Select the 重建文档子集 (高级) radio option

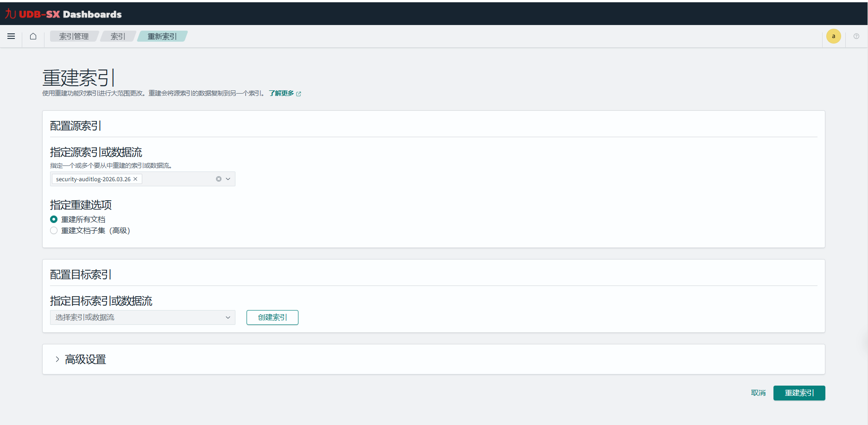[x=54, y=230]
